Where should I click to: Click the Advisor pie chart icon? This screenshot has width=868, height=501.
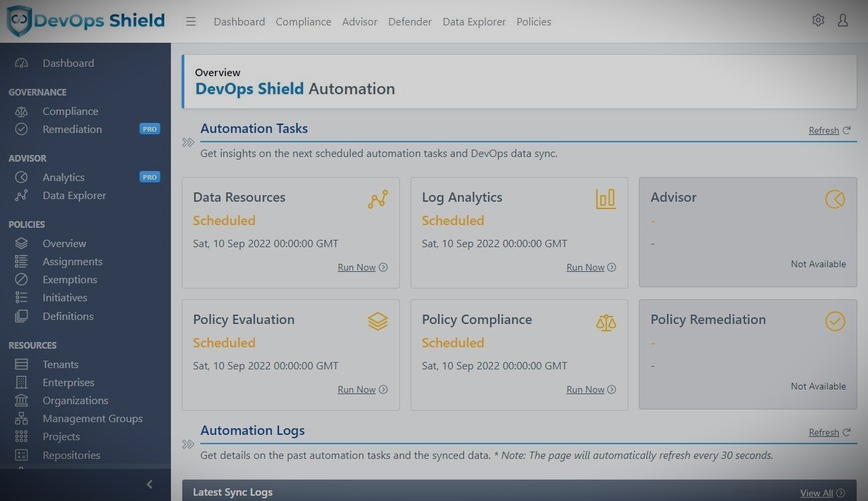point(835,199)
